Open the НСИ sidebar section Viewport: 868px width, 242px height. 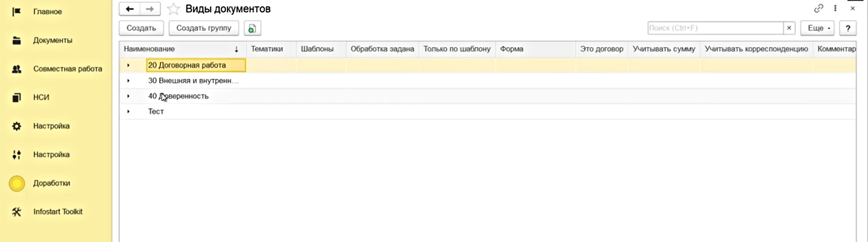(41, 97)
